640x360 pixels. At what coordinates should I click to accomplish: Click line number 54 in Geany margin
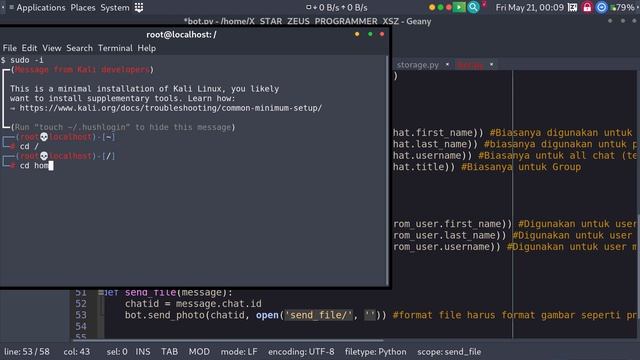coord(81,327)
